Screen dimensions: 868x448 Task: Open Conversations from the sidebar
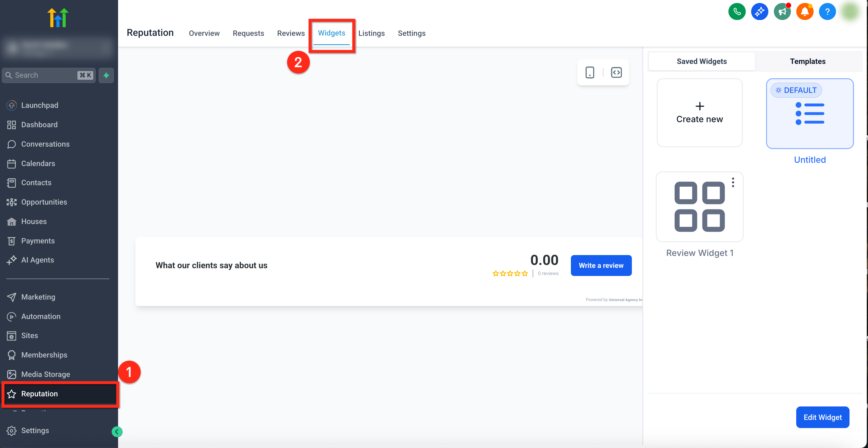pyautogui.click(x=45, y=144)
